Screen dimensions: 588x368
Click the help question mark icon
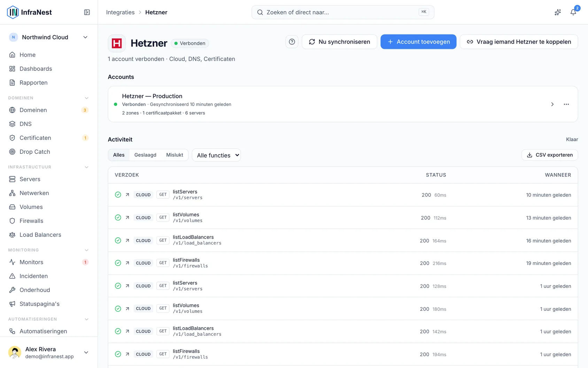(292, 42)
